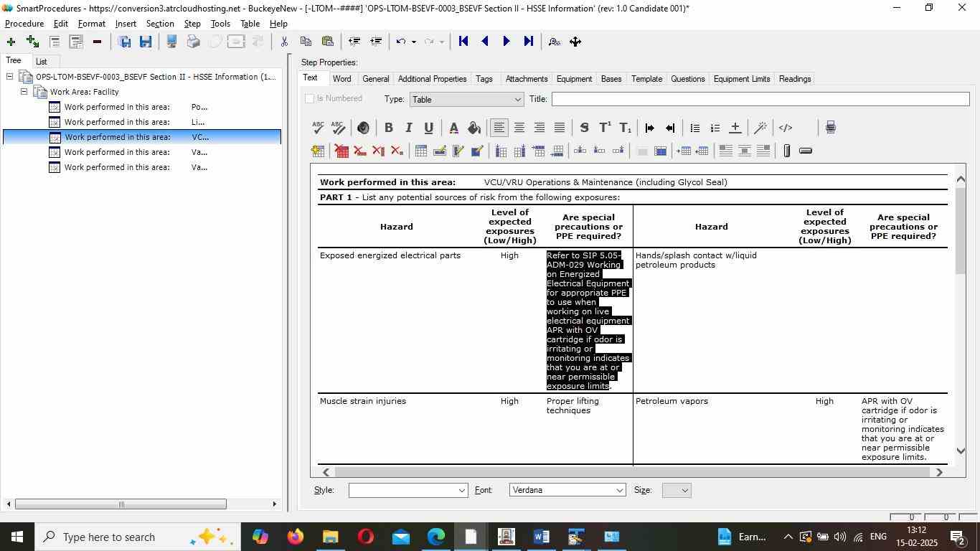The height and width of the screenshot is (551, 980).
Task: Select tree row ending with Po...
Action: tap(136, 107)
